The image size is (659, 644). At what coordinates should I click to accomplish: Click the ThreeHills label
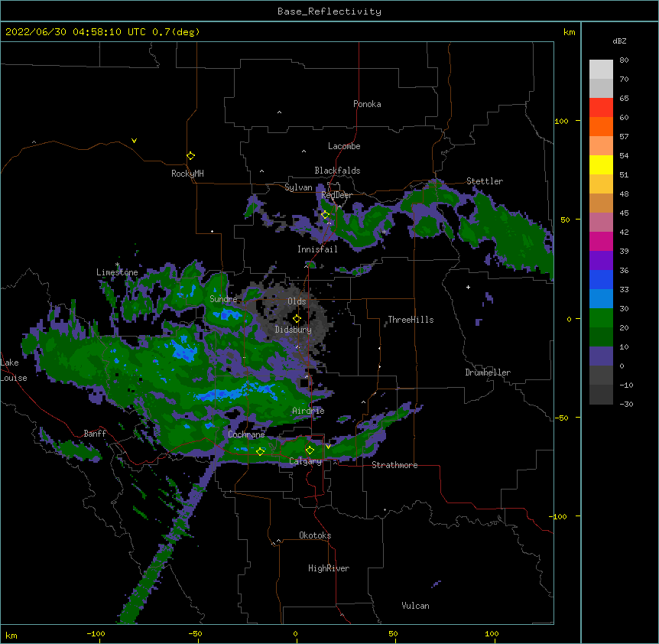[411, 320]
